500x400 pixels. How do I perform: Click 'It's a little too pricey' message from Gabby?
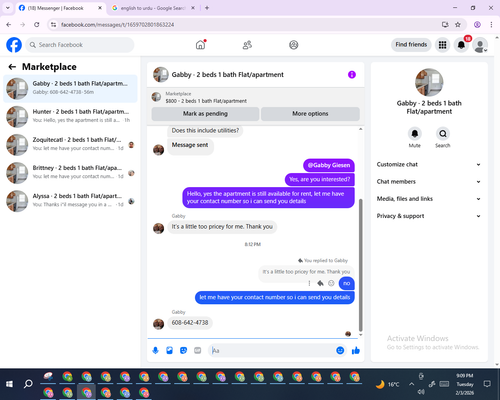point(222,227)
